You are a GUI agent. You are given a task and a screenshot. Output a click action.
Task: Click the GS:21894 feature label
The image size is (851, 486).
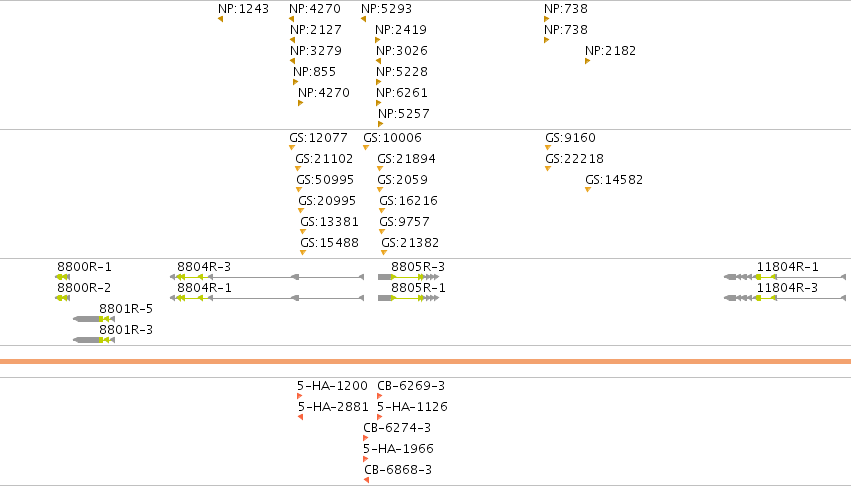[407, 159]
